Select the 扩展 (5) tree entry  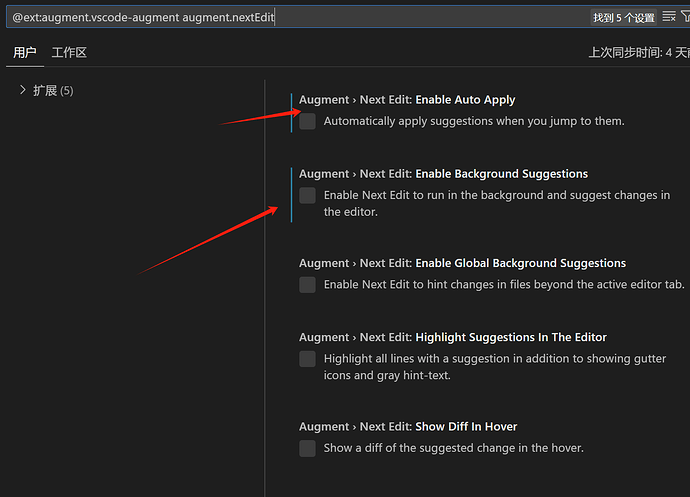(53, 91)
